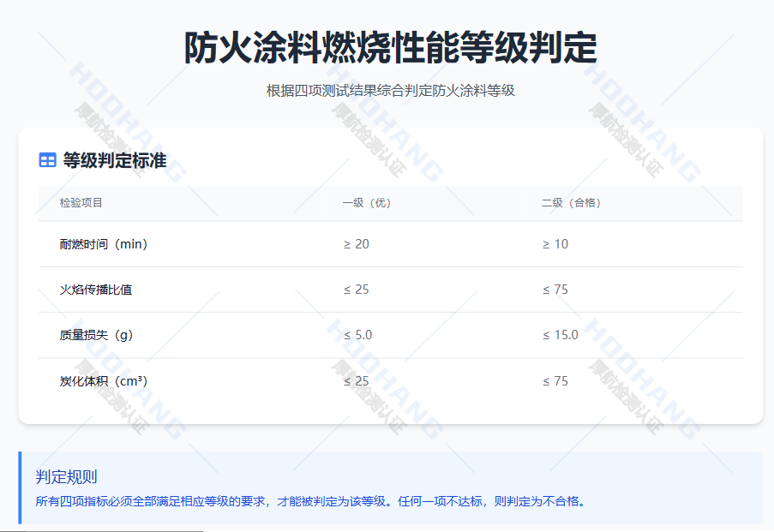Viewport: 774px width, 532px height.
Task: Click the table icon beside 等级判定标准
Action: coord(47,160)
